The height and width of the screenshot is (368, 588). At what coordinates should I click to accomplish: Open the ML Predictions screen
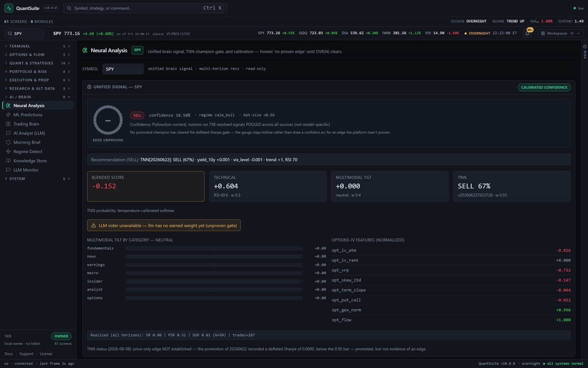[38, 115]
